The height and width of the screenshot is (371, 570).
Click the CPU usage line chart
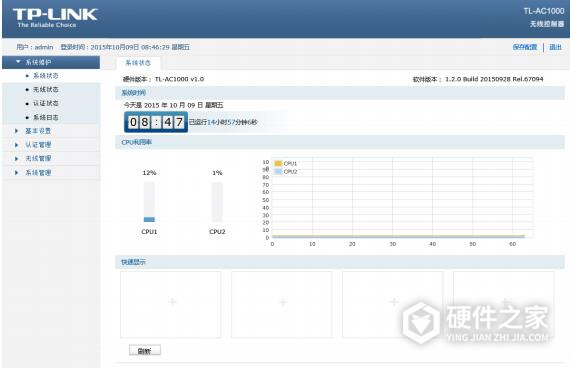tap(402, 198)
